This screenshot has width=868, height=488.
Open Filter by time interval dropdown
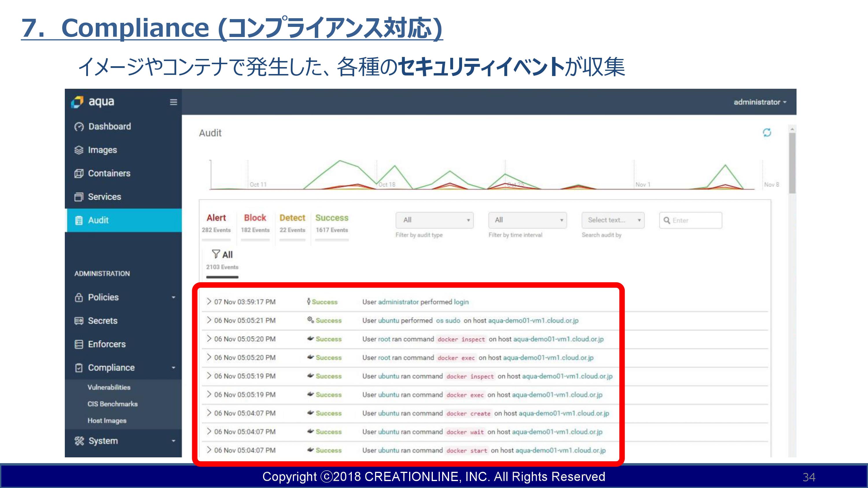(527, 220)
